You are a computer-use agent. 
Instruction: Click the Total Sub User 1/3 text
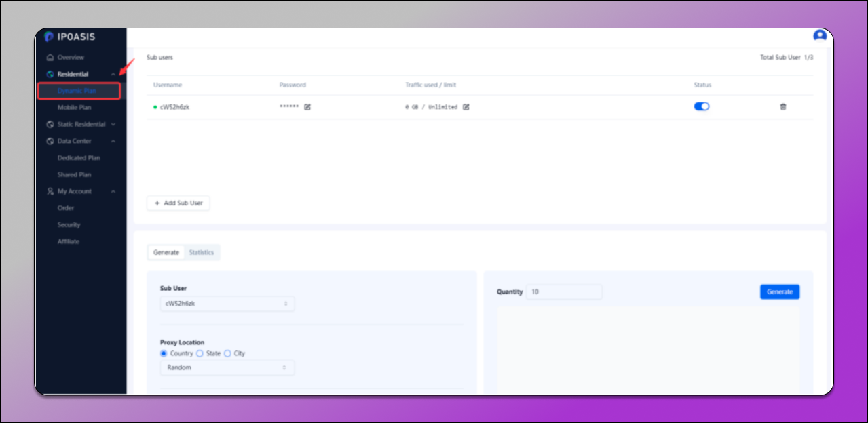787,58
